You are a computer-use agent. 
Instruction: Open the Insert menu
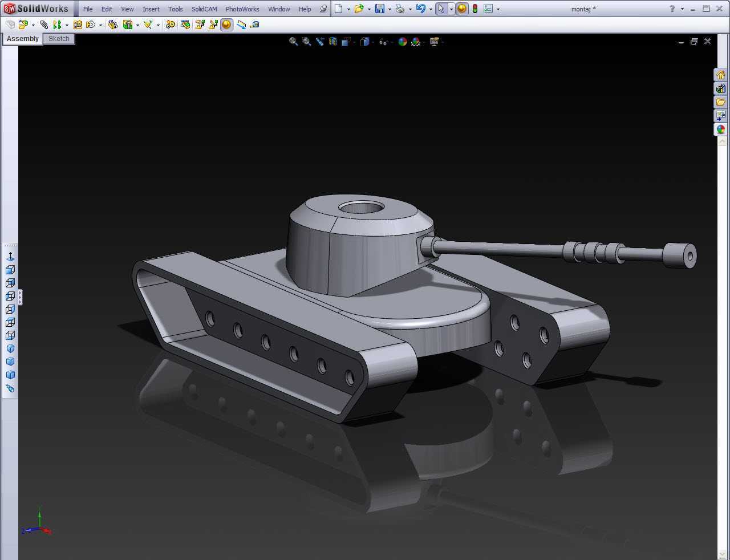151,9
